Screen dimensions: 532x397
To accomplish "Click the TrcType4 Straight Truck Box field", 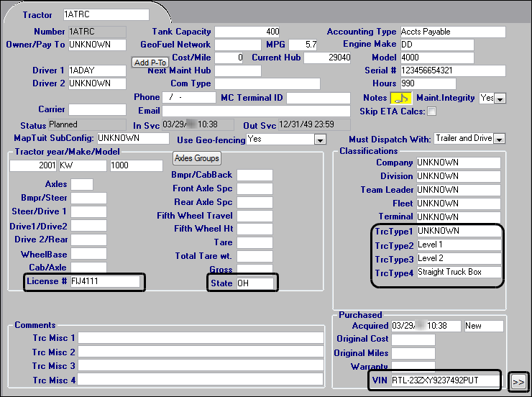I will click(458, 272).
